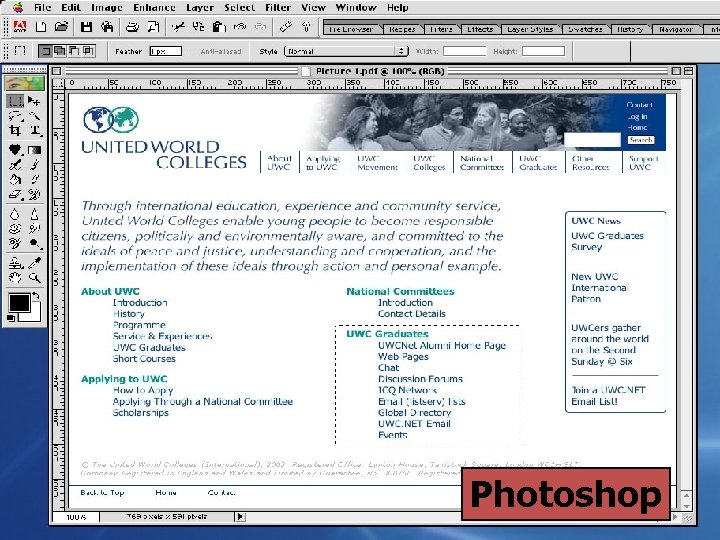Select the Rectangular Marquee tool in the toolbox
This screenshot has width=720, height=540.
click(x=15, y=101)
